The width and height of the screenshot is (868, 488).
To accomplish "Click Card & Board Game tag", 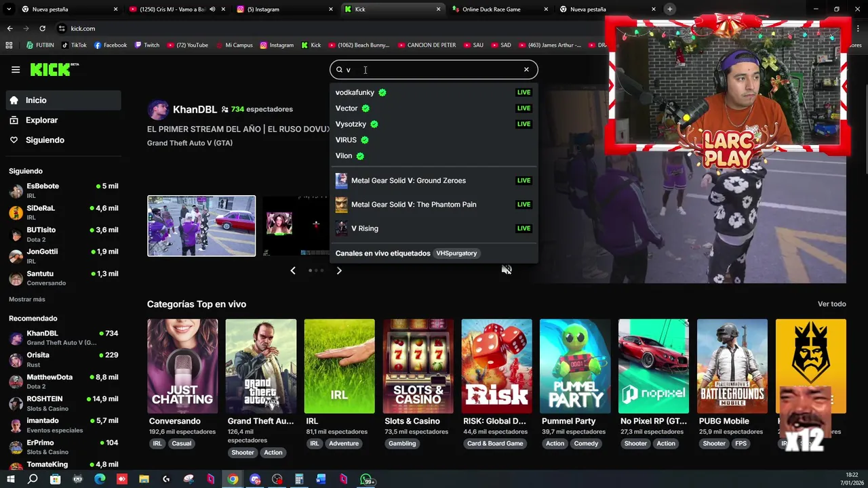I will tap(495, 443).
